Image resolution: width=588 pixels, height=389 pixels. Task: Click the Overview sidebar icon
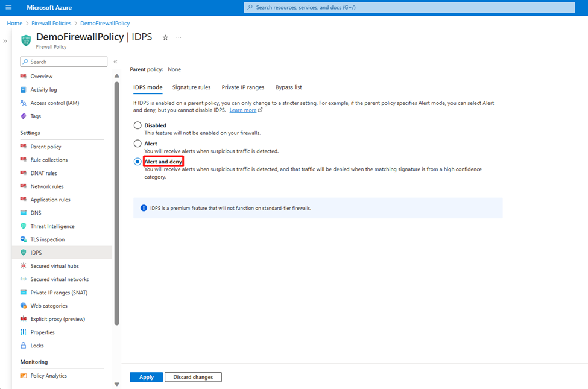(24, 76)
